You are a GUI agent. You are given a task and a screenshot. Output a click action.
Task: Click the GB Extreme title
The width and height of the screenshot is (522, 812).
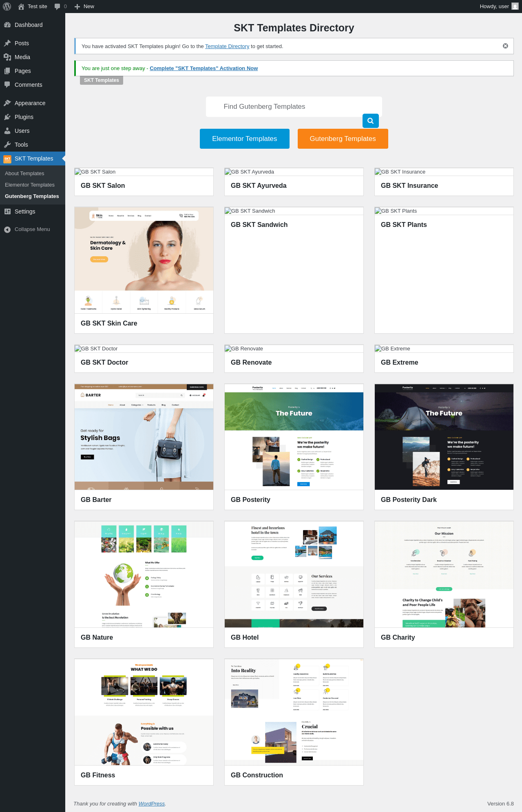click(400, 363)
